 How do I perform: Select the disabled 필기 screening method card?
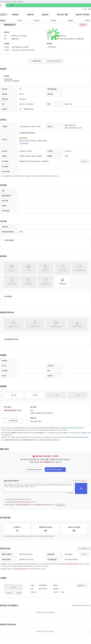click(56, 395)
